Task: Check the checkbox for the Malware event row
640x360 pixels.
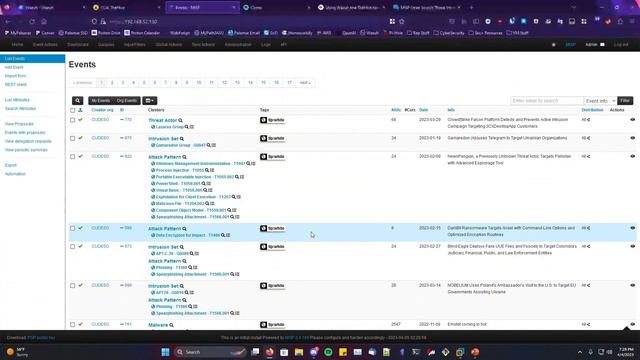Action: (73, 325)
